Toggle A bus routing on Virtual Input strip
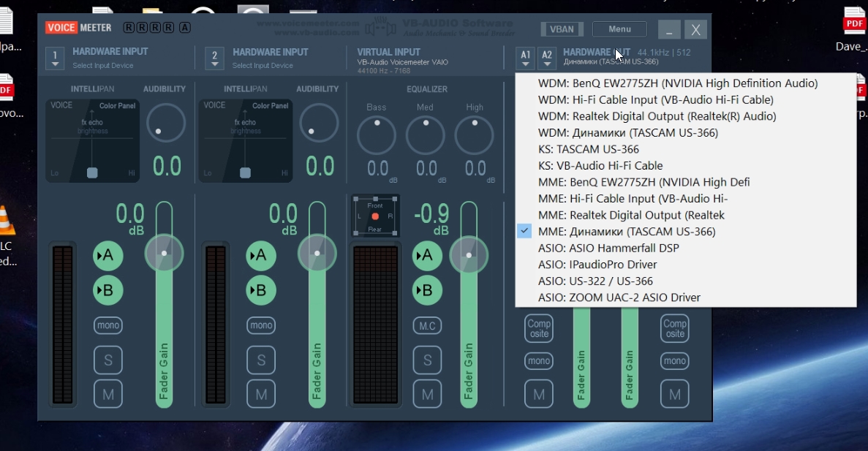 pyautogui.click(x=427, y=256)
